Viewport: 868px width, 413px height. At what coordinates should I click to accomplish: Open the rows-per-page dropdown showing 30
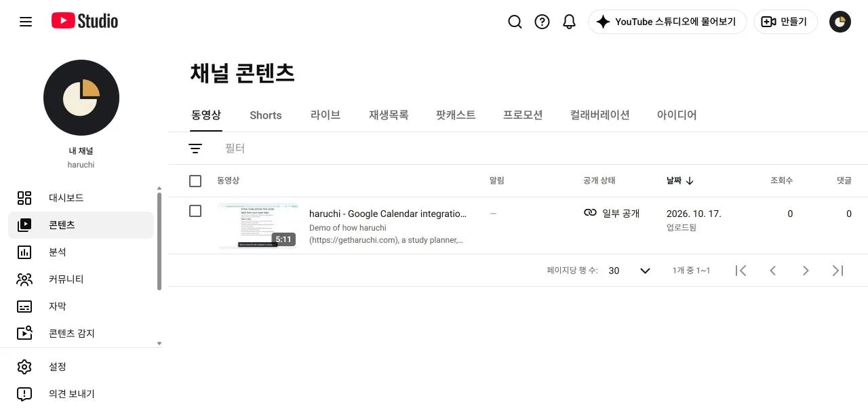(629, 271)
